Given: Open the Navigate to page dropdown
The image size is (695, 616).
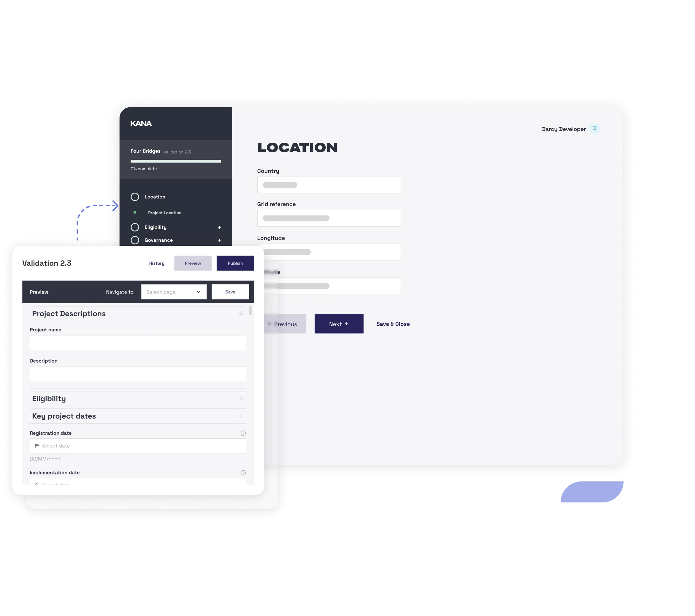Looking at the screenshot, I should point(173,292).
